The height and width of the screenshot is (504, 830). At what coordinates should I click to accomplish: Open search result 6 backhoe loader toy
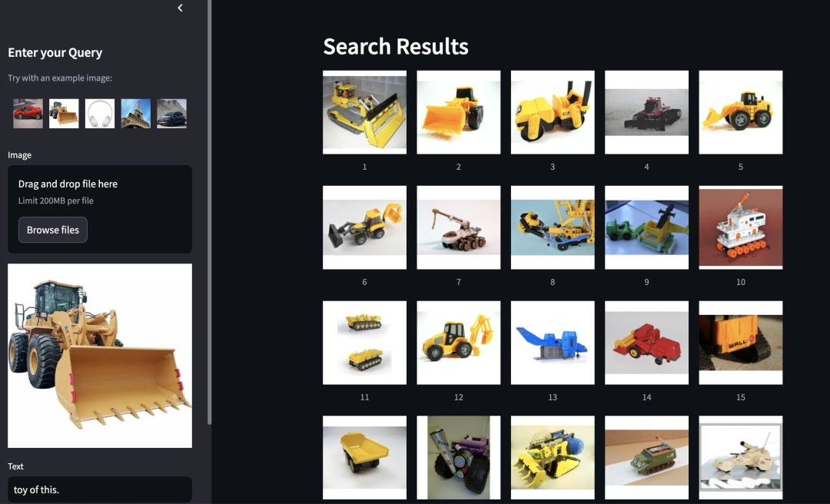pos(365,227)
